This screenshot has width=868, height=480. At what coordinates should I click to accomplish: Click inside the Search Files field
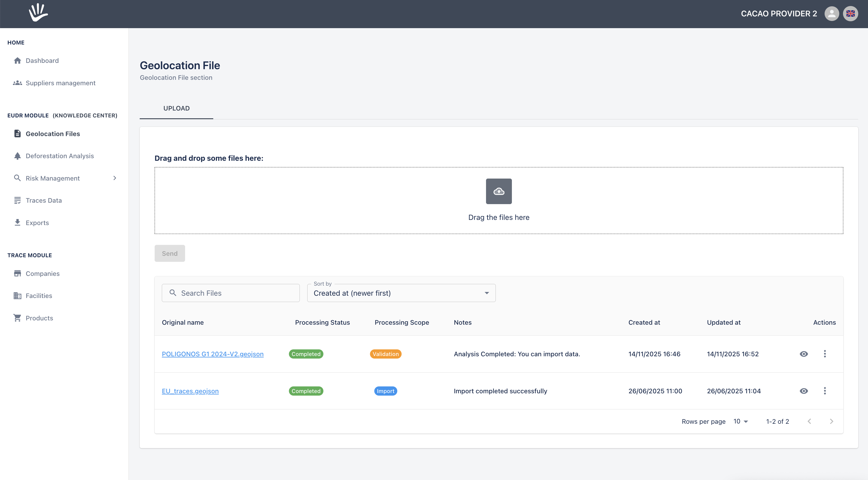(231, 293)
